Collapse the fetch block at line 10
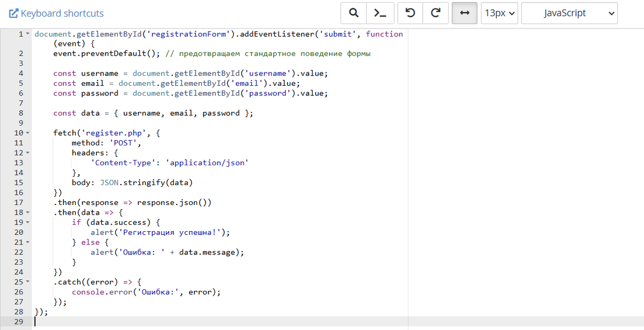The image size is (644, 330). click(26, 133)
